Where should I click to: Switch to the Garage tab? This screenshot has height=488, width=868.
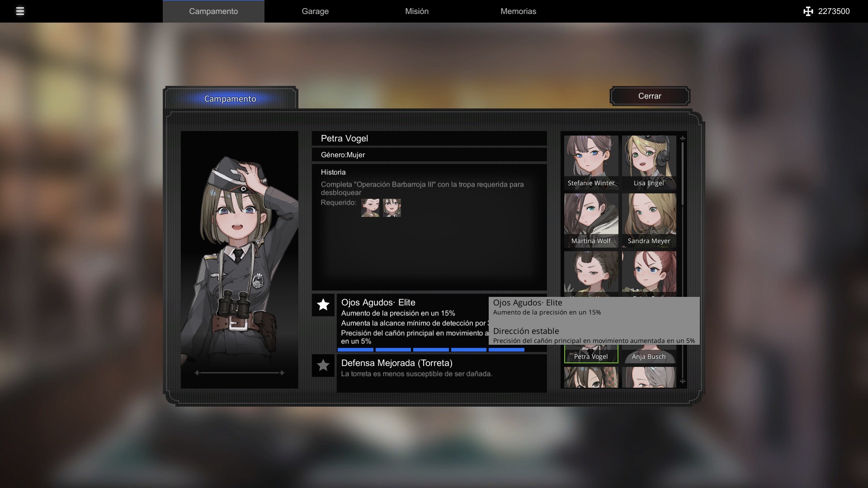(315, 11)
